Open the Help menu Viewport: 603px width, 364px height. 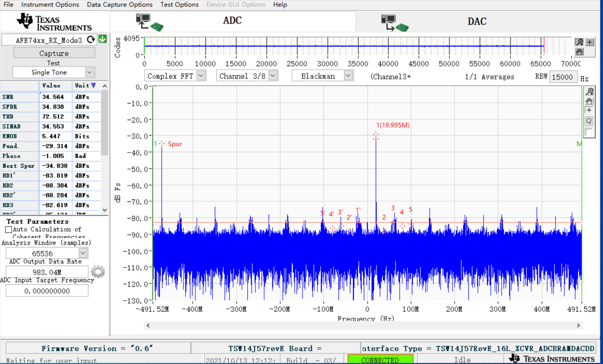pos(280,4)
